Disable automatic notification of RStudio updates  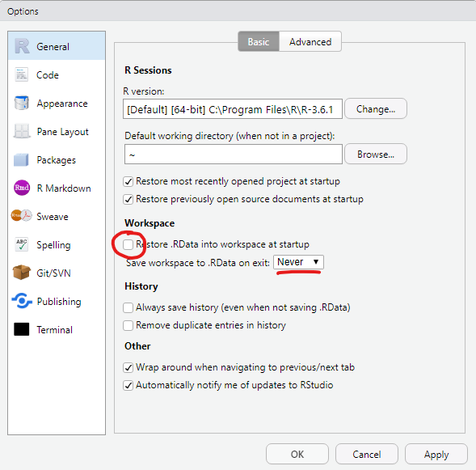coord(128,386)
